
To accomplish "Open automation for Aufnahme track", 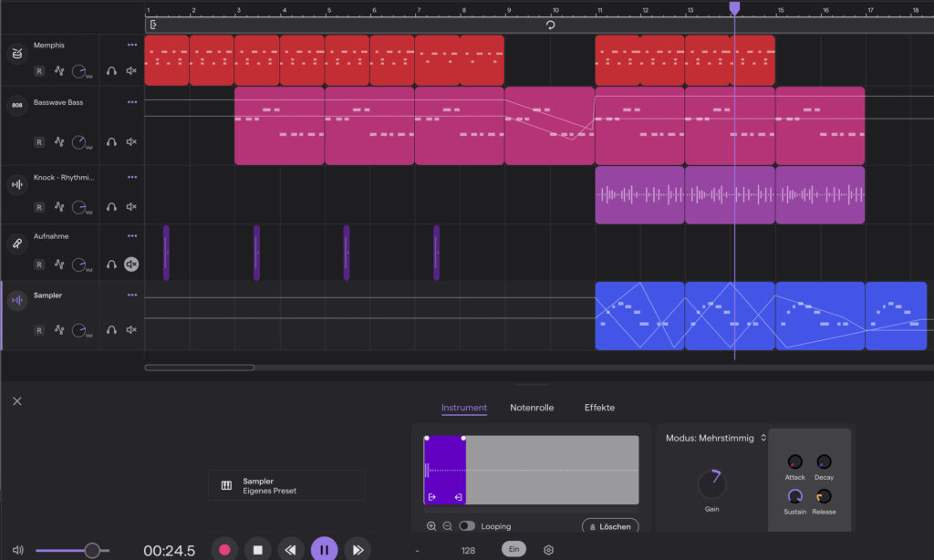I will point(59,264).
